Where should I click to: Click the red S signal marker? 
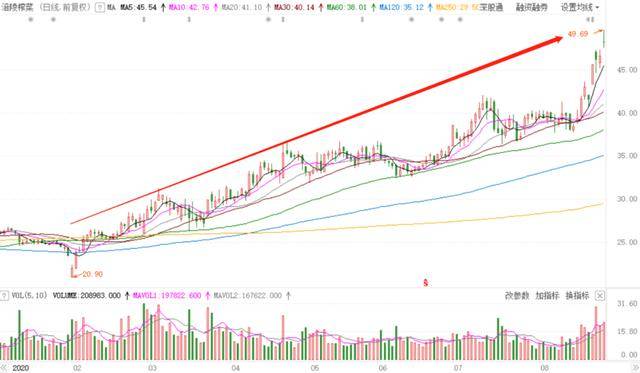[x=426, y=282]
